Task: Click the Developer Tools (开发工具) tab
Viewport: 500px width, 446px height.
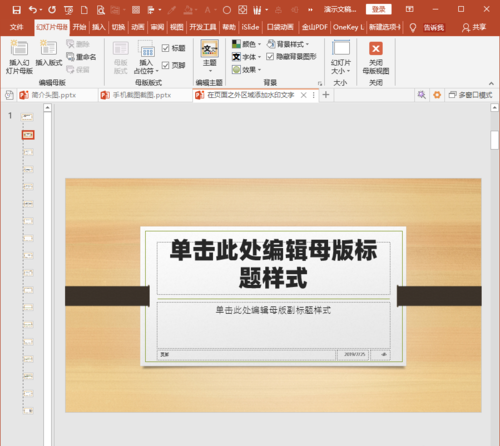Action: pos(203,27)
